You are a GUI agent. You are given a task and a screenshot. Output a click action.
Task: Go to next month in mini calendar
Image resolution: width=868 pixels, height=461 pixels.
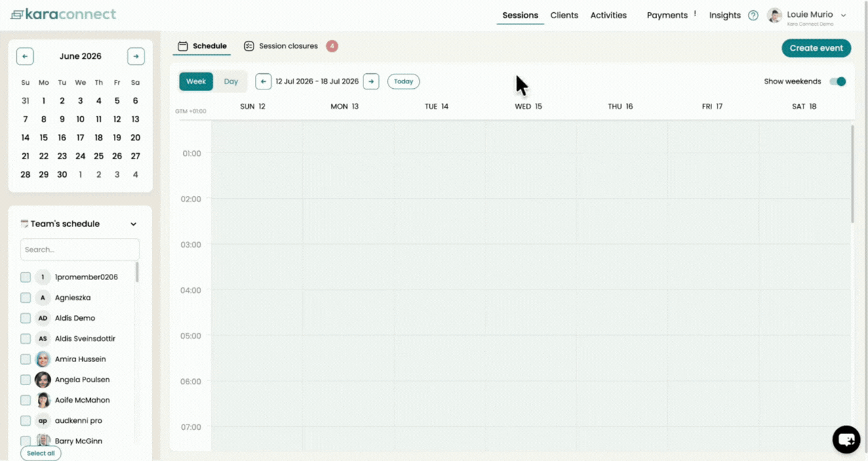click(136, 56)
